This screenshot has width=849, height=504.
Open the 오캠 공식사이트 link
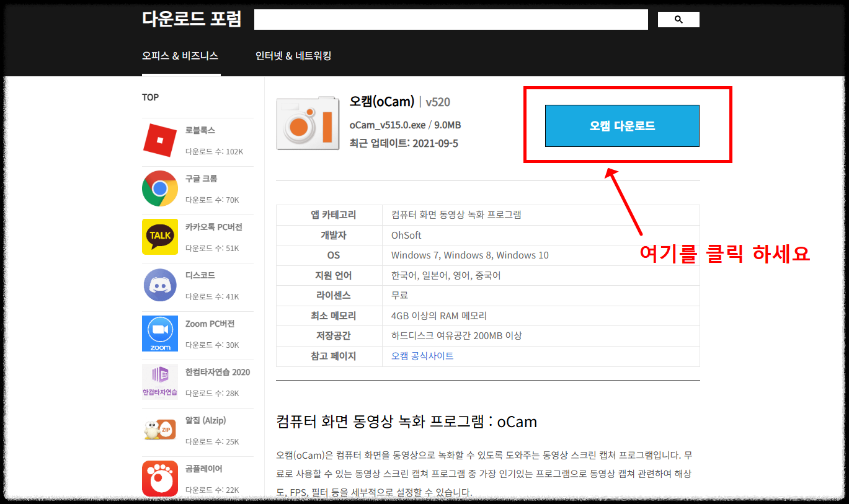(x=422, y=356)
